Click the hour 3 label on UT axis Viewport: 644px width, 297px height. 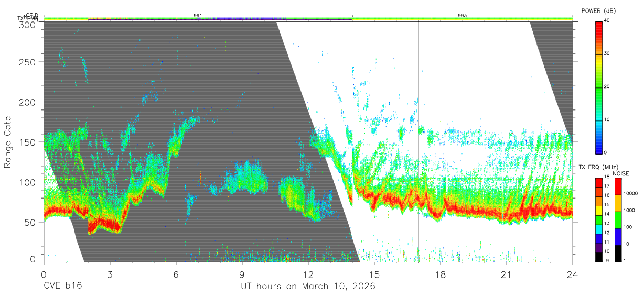(x=110, y=274)
